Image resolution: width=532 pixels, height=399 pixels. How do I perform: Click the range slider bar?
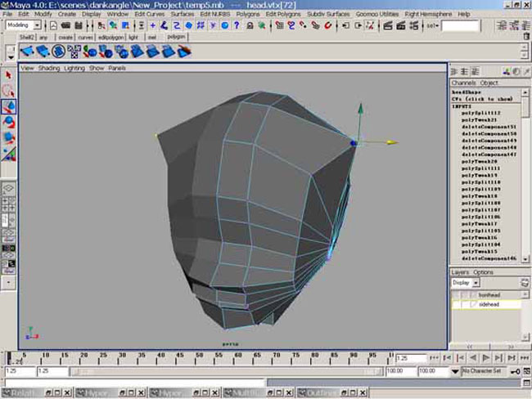226,372
